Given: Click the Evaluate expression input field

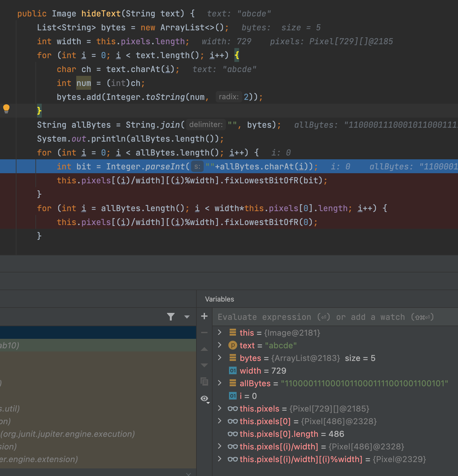Looking at the screenshot, I should (326, 317).
